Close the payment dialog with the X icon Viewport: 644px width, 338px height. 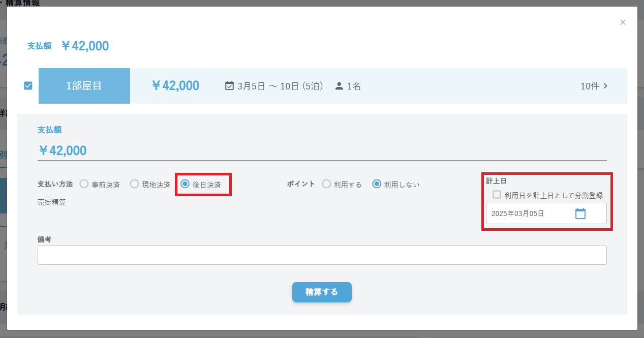[x=623, y=22]
